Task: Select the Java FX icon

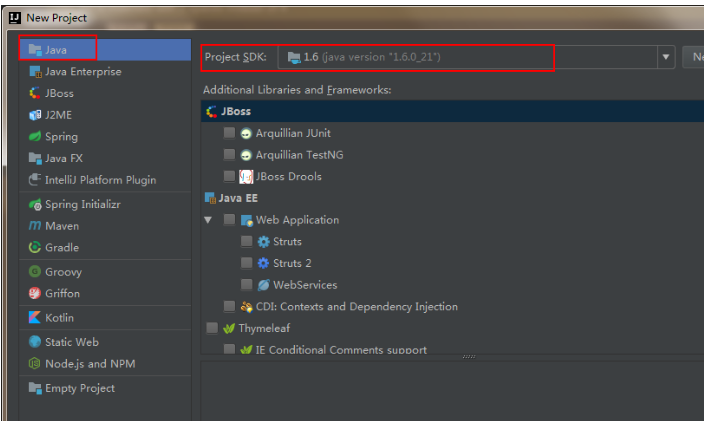Action: pos(35,158)
